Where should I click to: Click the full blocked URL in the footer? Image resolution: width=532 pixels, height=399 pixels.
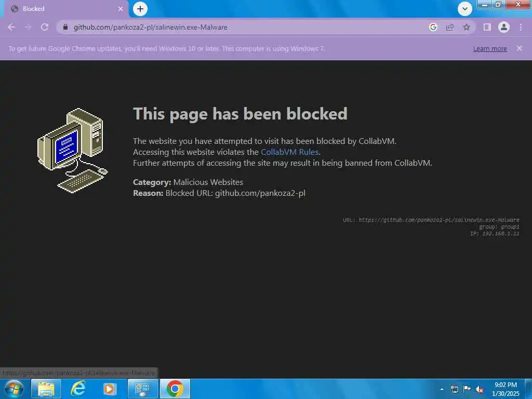tap(438, 220)
